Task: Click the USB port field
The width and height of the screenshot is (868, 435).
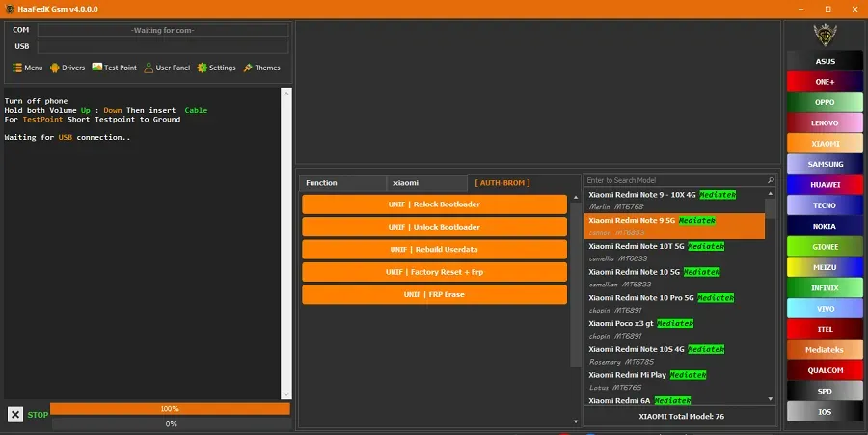Action: pyautogui.click(x=163, y=46)
